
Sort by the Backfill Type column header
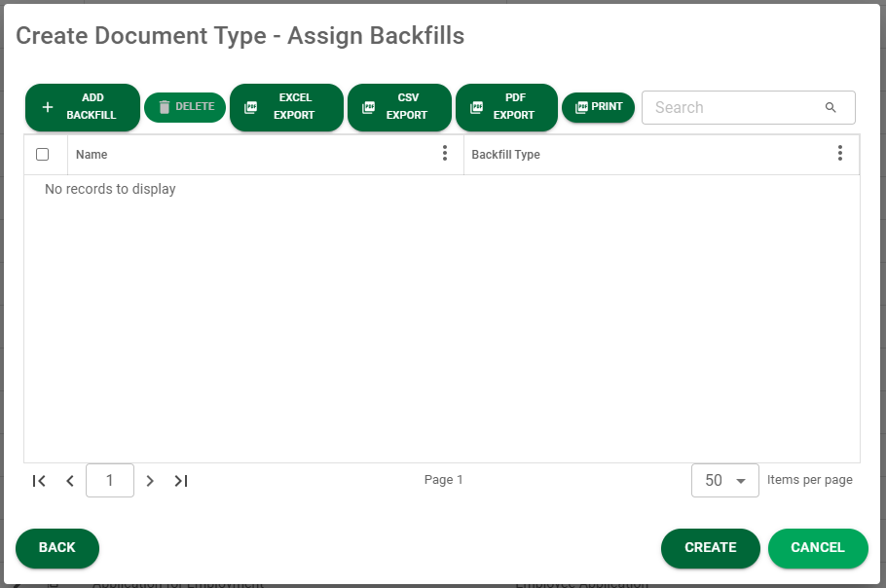tap(505, 155)
